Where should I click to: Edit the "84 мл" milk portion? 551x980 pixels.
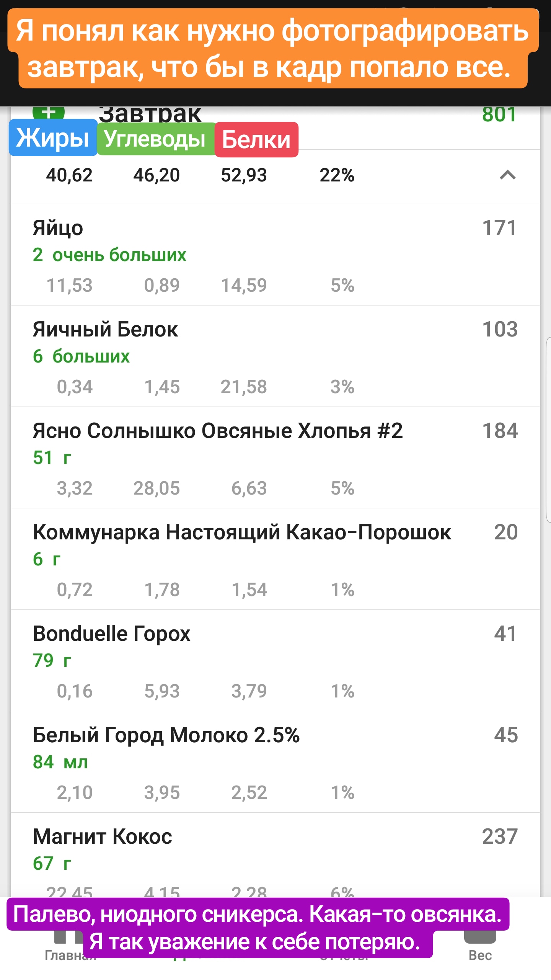pyautogui.click(x=60, y=762)
